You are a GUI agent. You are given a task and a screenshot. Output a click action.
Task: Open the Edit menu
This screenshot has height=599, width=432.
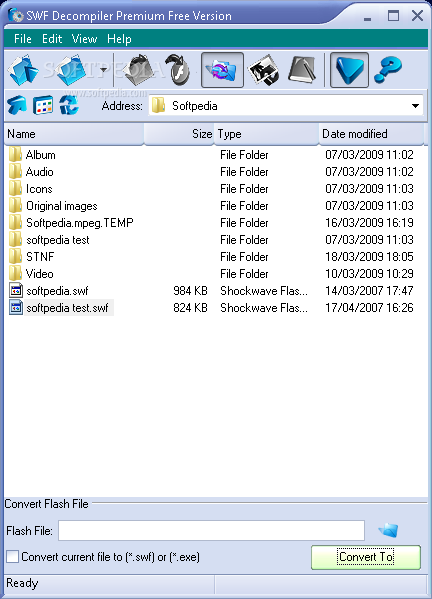point(52,39)
